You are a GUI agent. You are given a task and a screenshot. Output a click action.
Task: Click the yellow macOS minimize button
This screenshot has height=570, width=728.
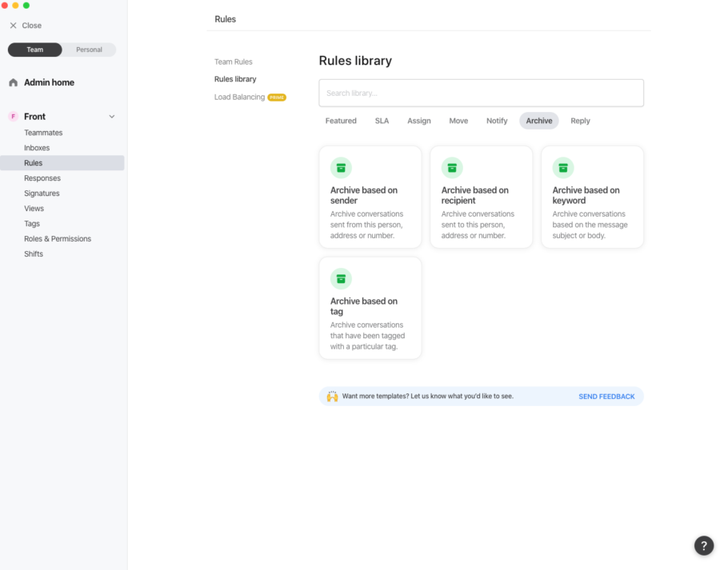tap(15, 6)
